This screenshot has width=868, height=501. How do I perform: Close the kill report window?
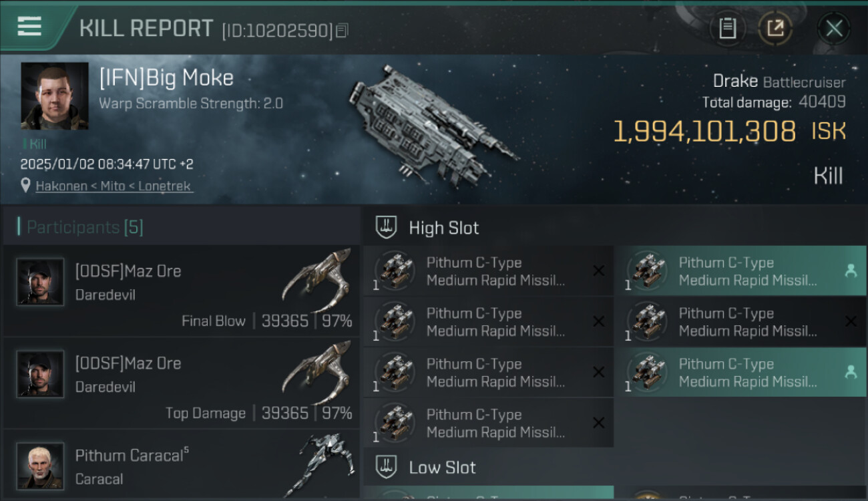coord(833,28)
